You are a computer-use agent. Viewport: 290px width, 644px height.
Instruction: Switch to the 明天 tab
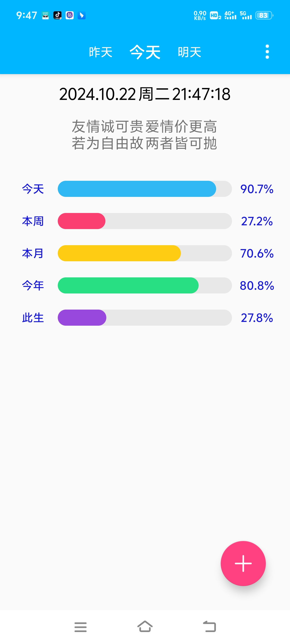(x=189, y=52)
